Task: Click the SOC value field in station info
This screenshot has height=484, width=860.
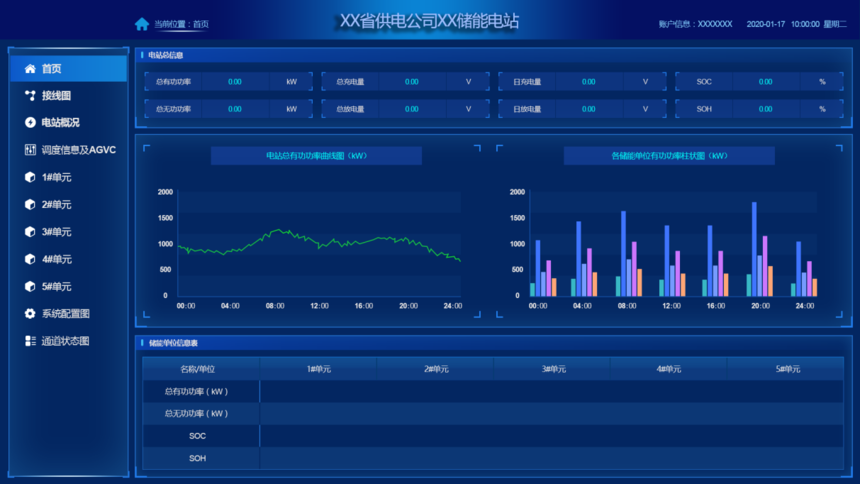Action: (x=765, y=82)
